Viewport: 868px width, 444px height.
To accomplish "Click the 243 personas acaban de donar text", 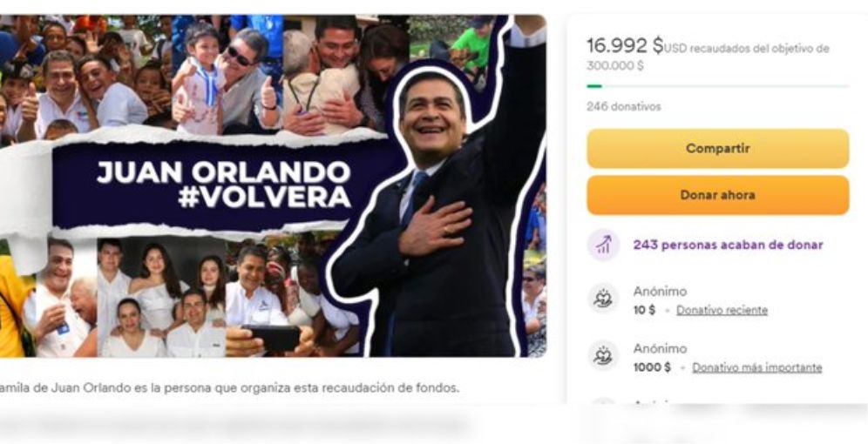I will point(728,245).
